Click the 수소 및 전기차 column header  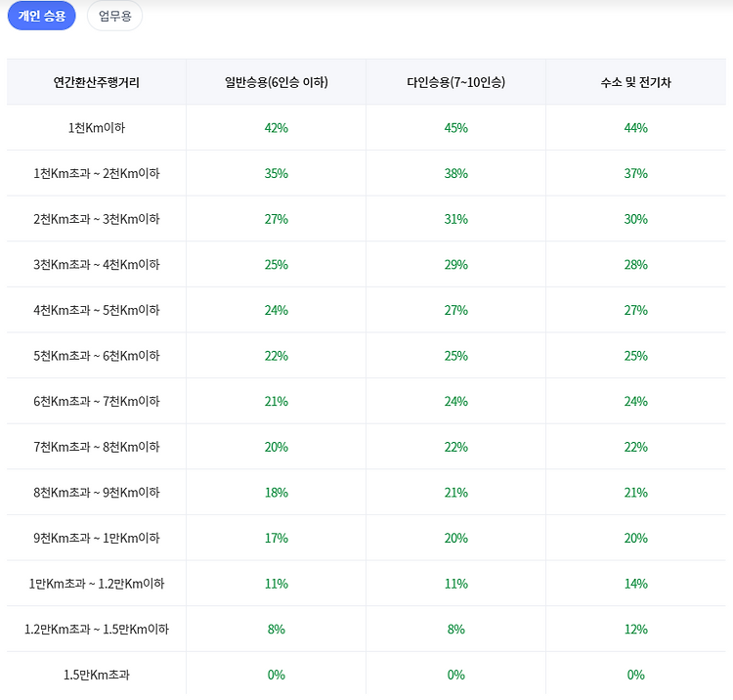pos(636,82)
